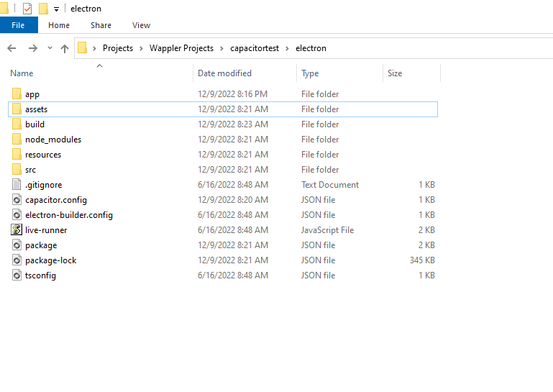This screenshot has height=392, width=553.
Task: Open the Customize Quick Access Toolbar dropdown
Action: [56, 9]
